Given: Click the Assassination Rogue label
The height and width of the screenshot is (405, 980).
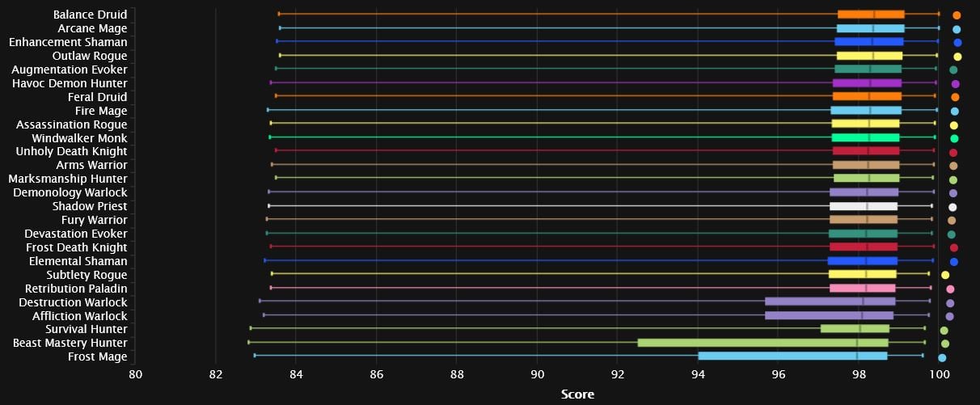Looking at the screenshot, I should (x=71, y=124).
